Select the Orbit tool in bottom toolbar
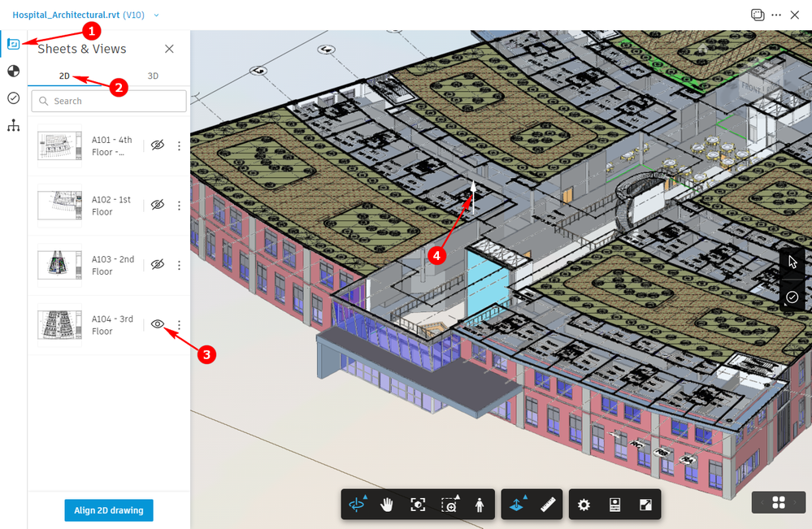Screen dimensions: 812x529 (357, 504)
